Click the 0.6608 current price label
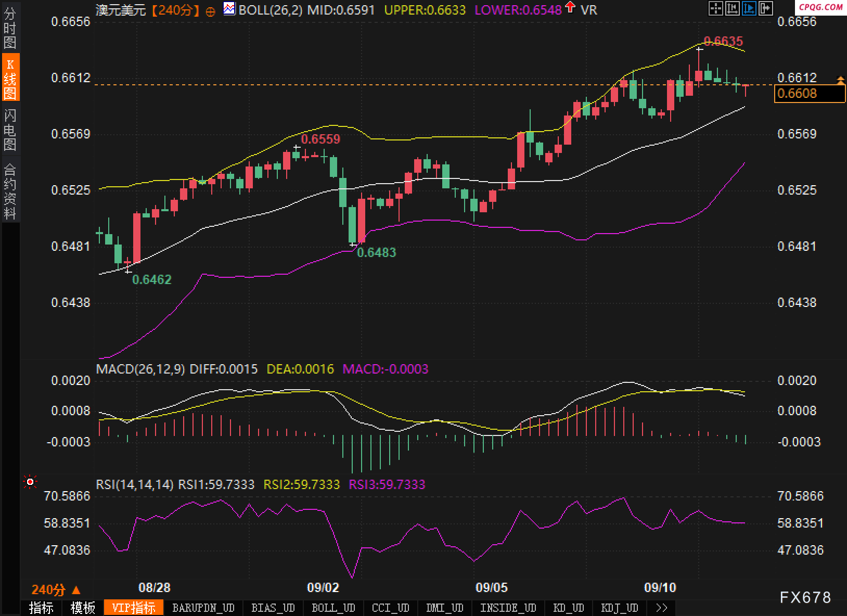Screen dimensions: 847x616 click(809, 94)
